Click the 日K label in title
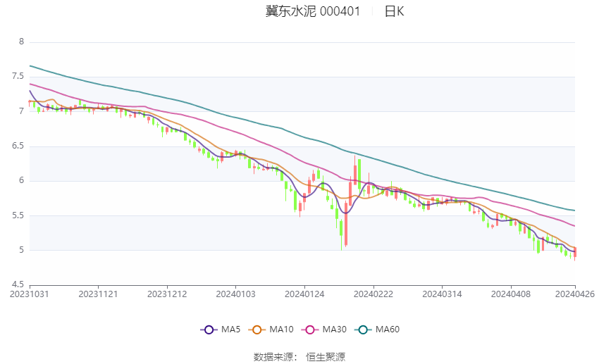Viewport: 599px width, 364px height. point(394,11)
